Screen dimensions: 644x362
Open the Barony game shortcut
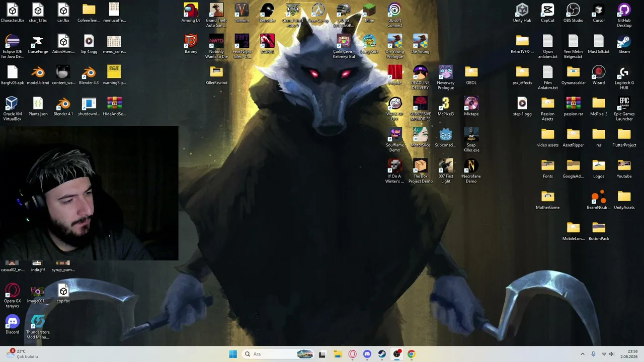[x=191, y=44]
